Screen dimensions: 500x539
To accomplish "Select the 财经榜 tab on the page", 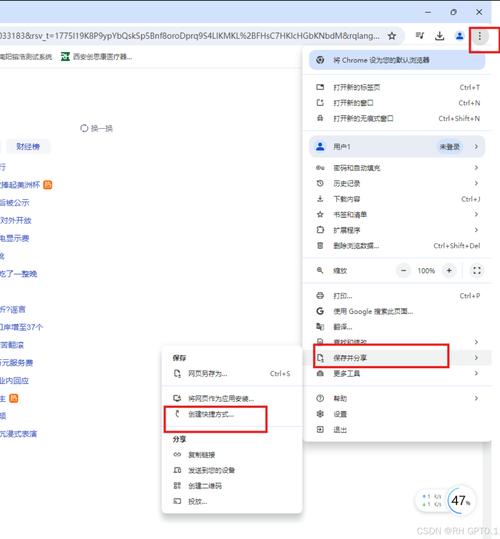I will (28, 147).
